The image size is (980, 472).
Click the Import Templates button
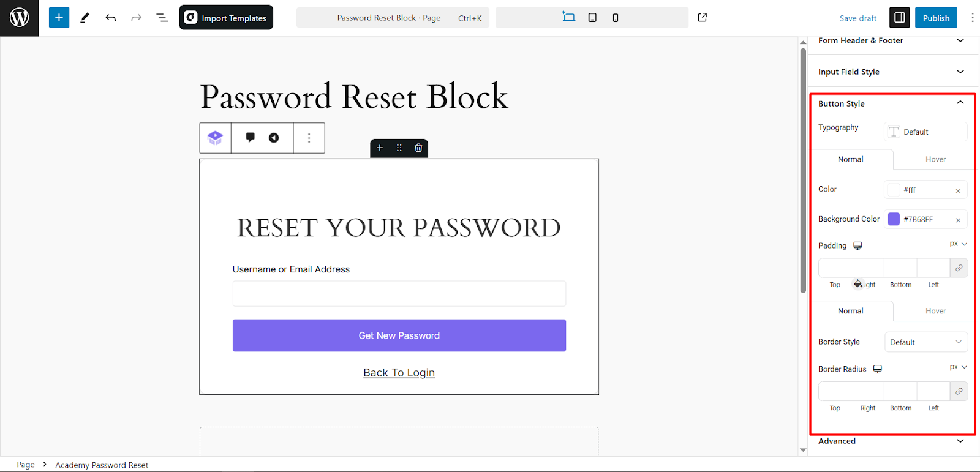pos(226,18)
